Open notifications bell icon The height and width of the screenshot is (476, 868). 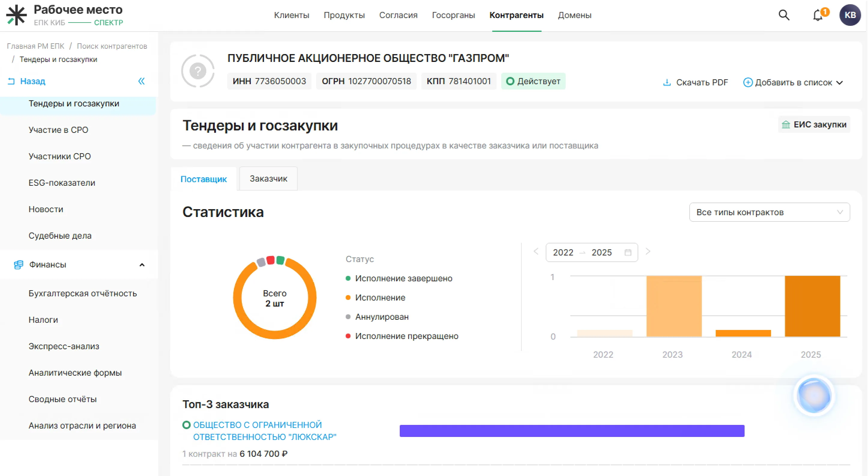818,16
